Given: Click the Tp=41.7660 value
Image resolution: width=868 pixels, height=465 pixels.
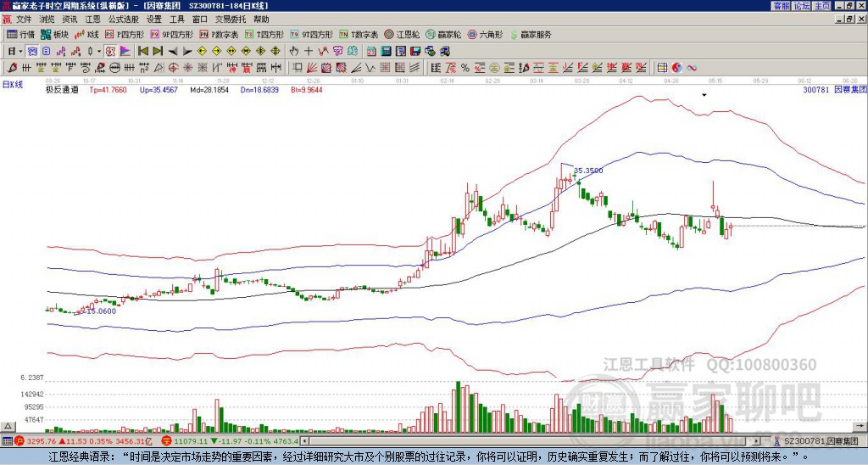Looking at the screenshot, I should tap(108, 90).
